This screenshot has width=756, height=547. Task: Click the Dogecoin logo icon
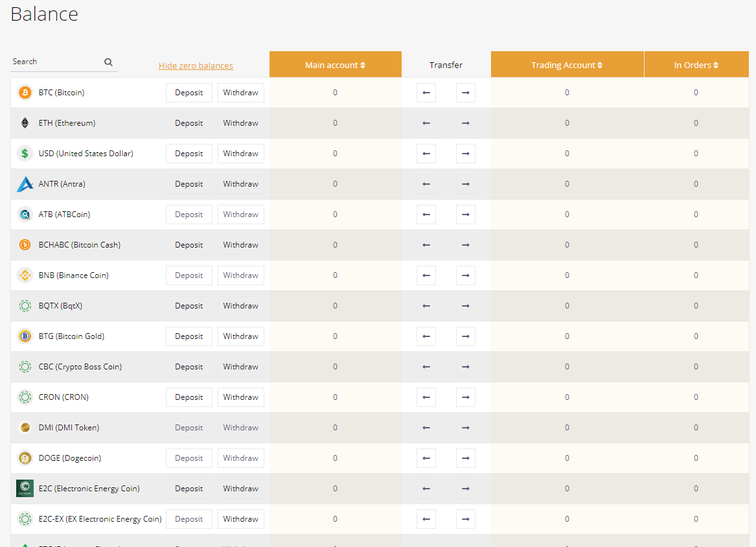[x=25, y=458]
